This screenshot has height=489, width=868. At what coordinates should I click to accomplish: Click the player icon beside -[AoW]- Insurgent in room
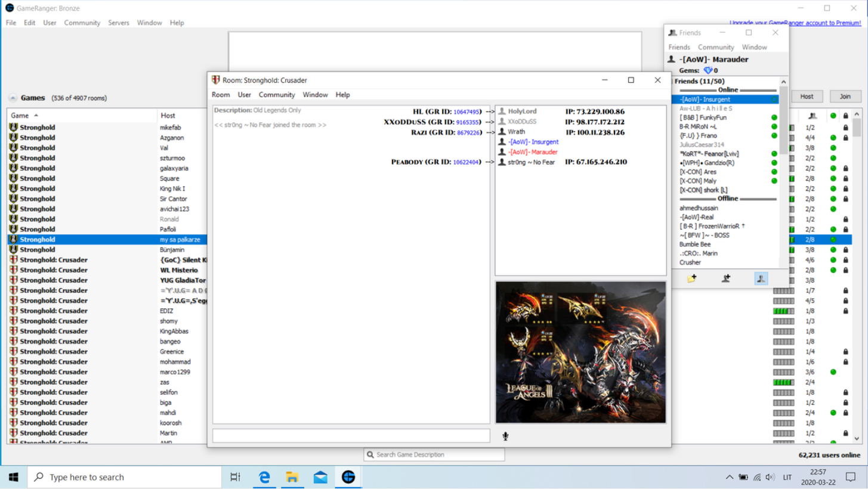click(x=502, y=142)
